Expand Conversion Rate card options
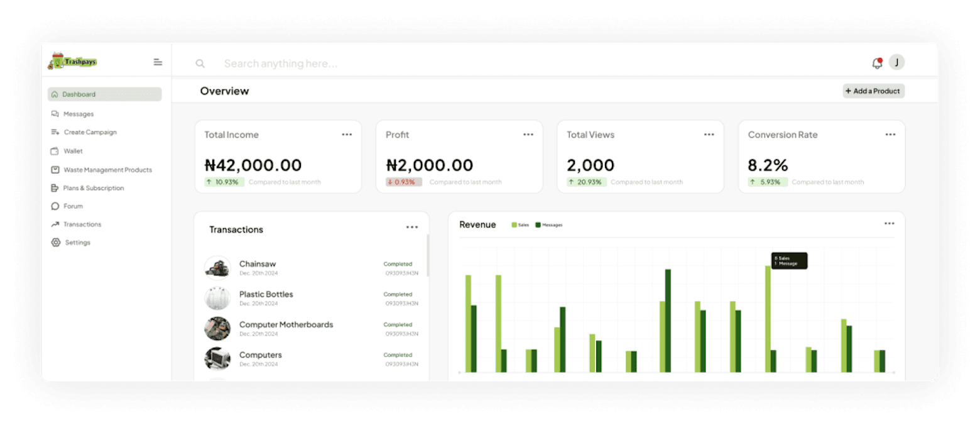Viewport: 980px width, 425px height. click(x=890, y=135)
